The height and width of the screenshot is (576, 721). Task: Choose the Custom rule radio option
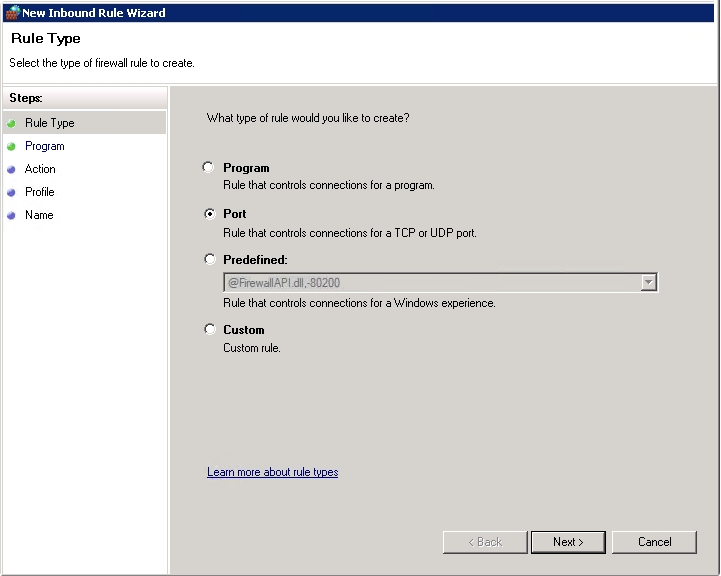point(210,329)
